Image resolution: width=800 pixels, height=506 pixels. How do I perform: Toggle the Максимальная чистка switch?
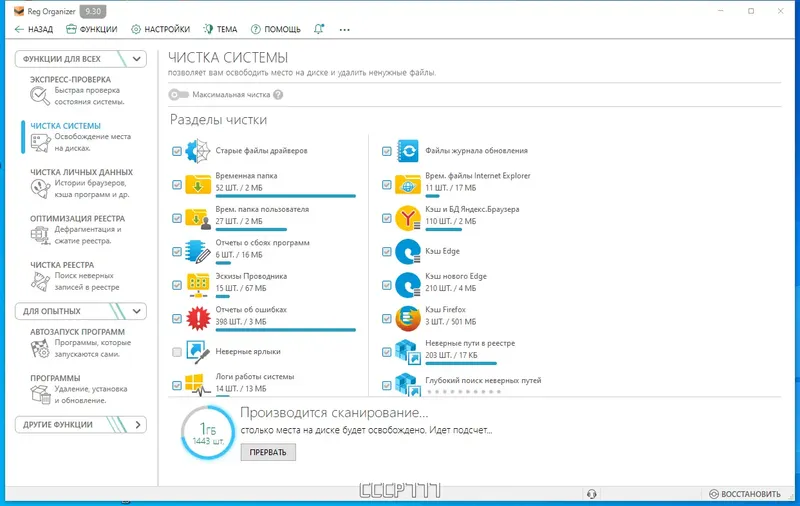[x=179, y=95]
